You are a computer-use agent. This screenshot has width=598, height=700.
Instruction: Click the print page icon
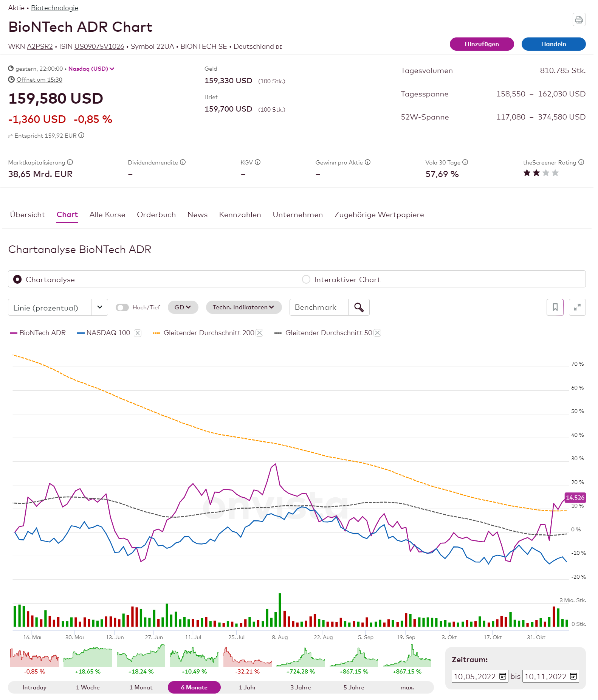click(x=579, y=20)
